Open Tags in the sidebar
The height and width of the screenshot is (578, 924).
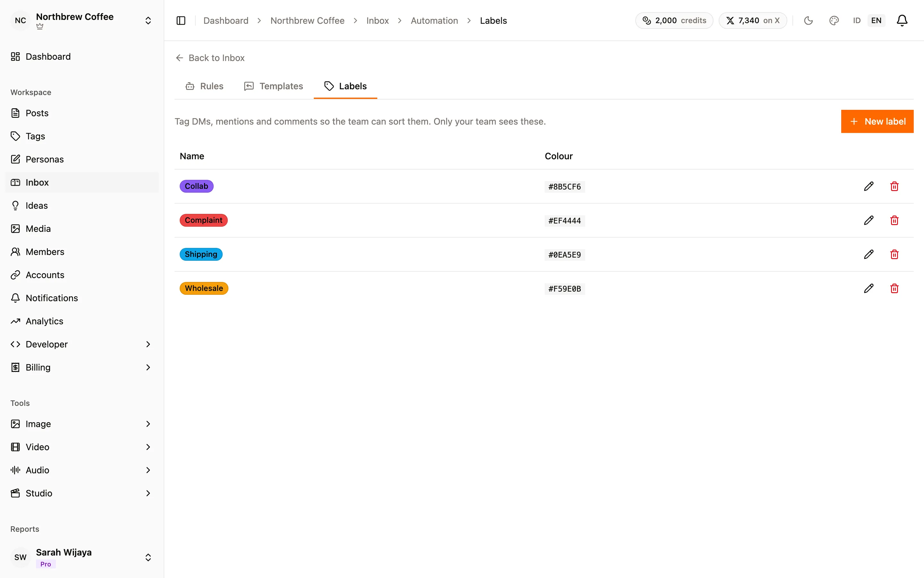(x=82, y=136)
